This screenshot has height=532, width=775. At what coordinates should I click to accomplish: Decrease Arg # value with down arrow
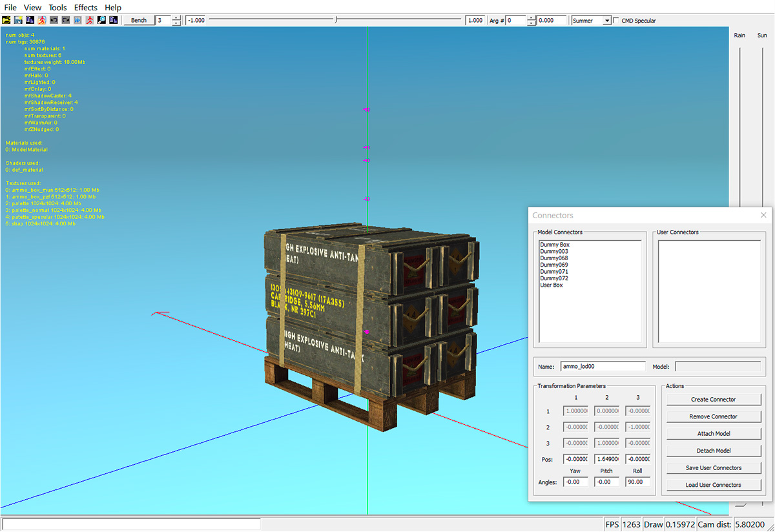[x=531, y=23]
